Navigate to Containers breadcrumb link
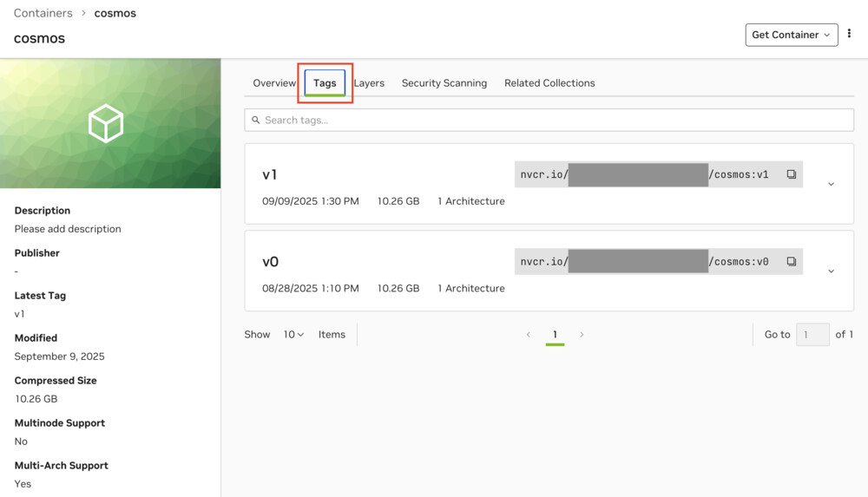This screenshot has width=868, height=497. pos(43,13)
